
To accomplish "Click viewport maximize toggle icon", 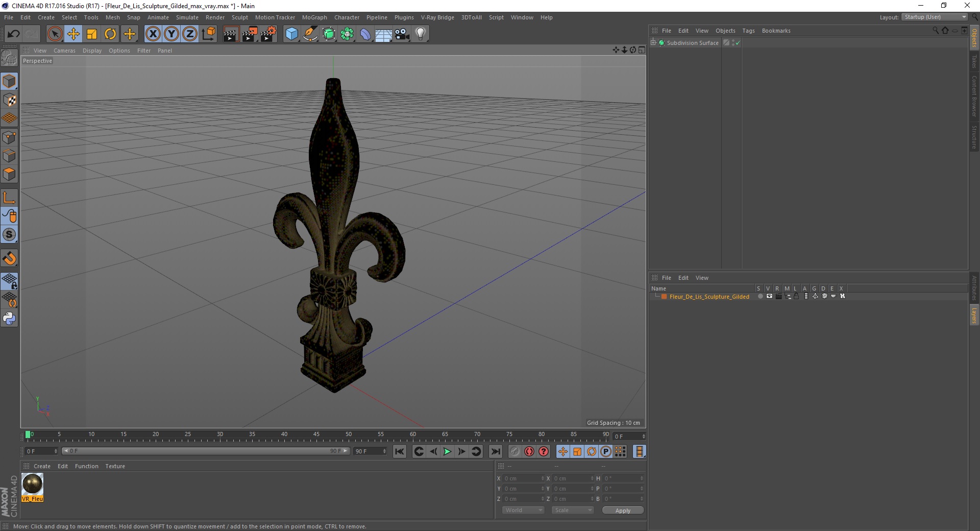I will (642, 50).
